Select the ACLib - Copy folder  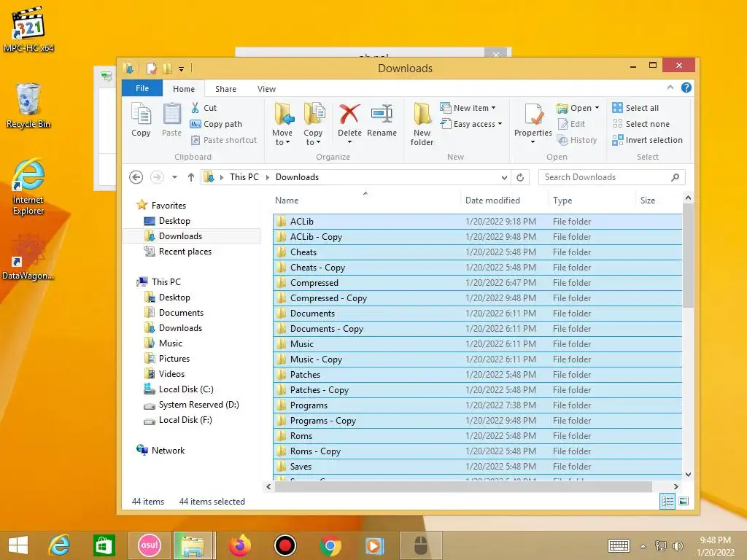click(x=477, y=237)
